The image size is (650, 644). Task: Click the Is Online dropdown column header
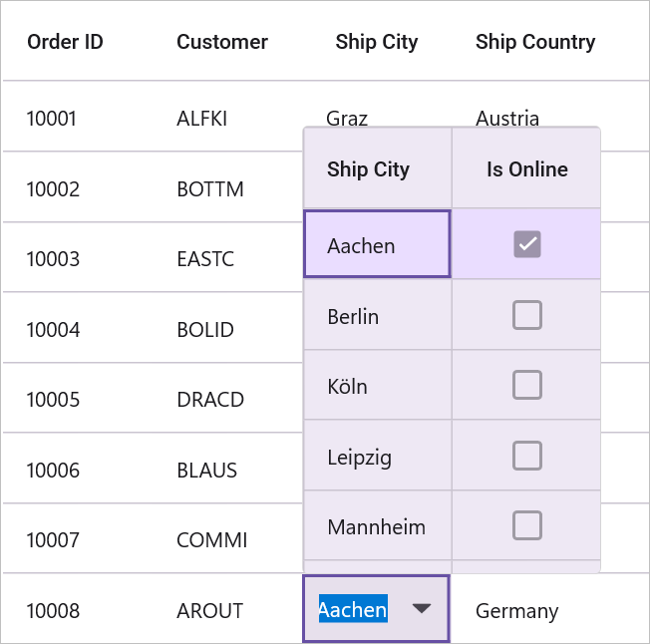coord(526,169)
